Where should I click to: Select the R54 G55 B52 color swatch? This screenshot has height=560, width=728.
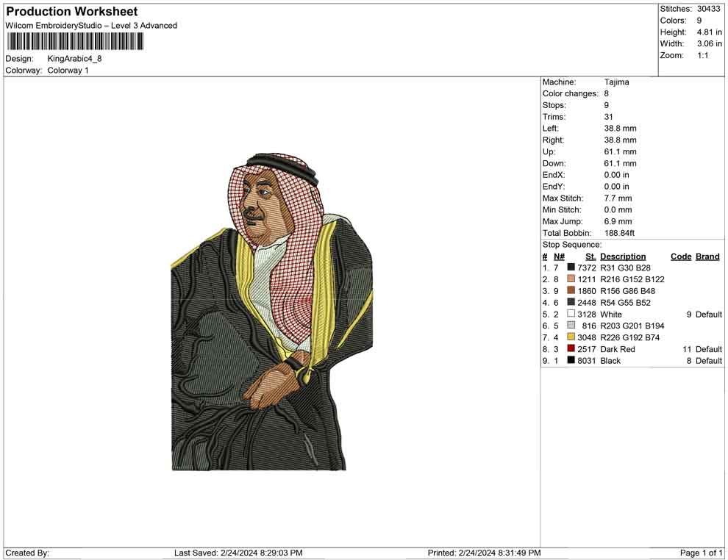[x=571, y=302]
